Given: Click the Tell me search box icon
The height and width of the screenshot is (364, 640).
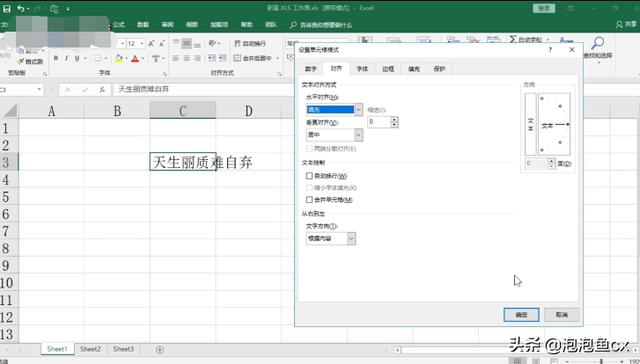Looking at the screenshot, I should coord(293,25).
